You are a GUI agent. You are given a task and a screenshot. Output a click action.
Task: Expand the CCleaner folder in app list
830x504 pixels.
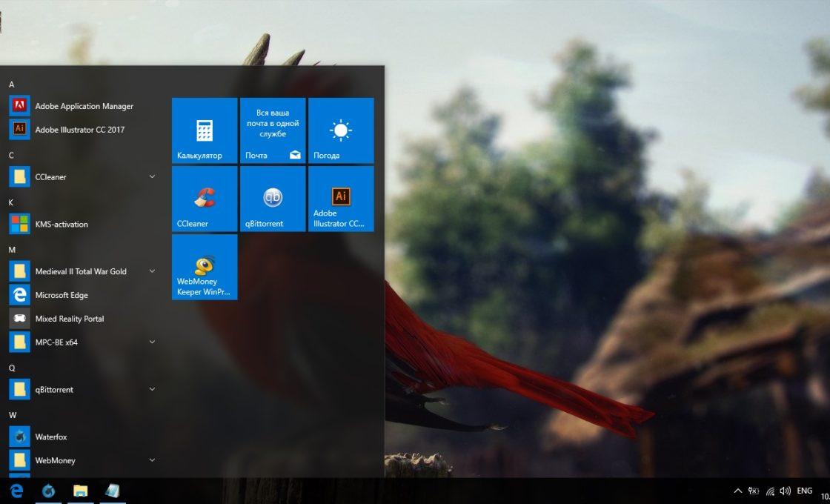pyautogui.click(x=152, y=177)
